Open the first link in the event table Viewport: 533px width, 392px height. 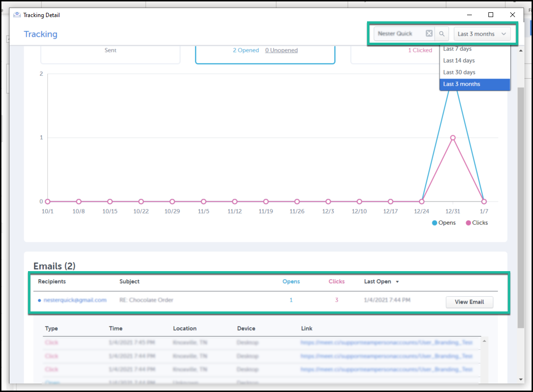(386, 342)
